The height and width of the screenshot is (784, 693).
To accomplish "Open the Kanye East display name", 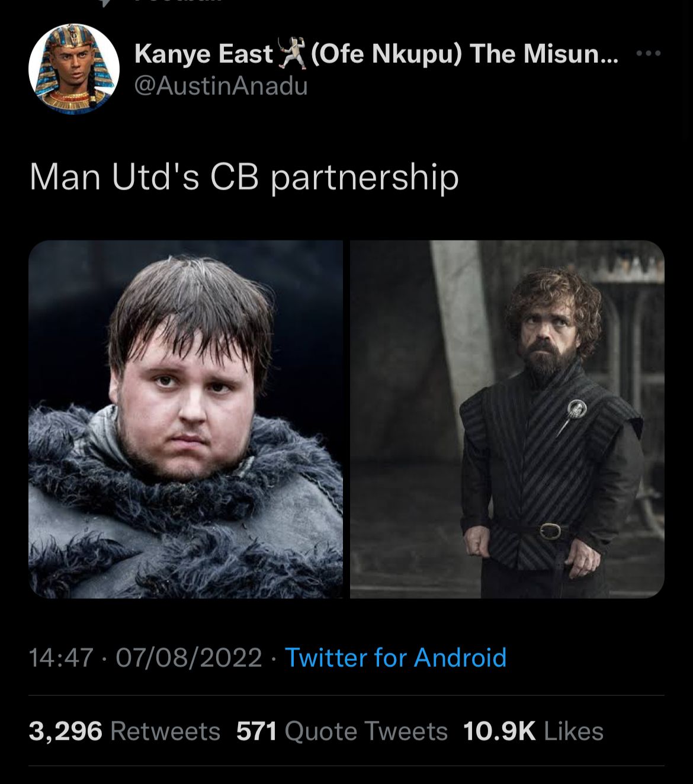I will 203,54.
